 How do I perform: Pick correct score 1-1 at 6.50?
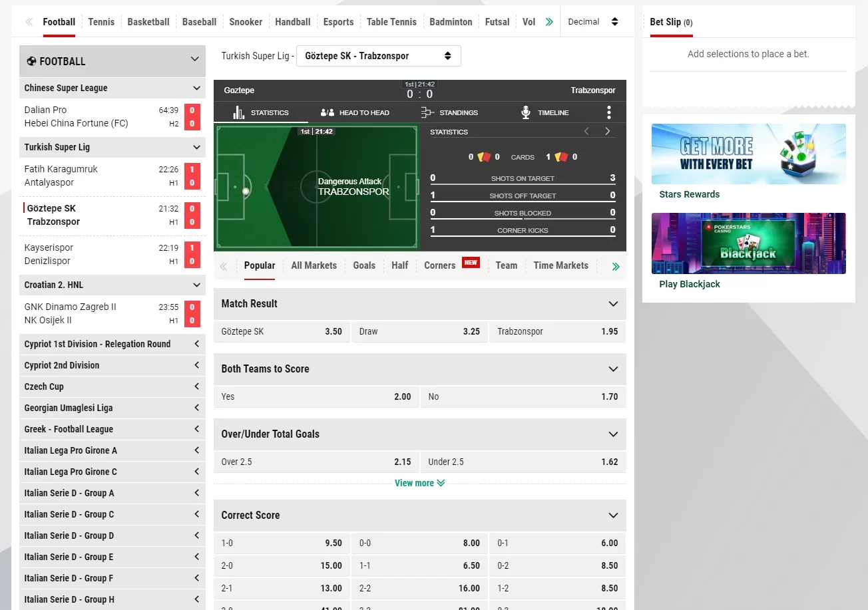click(x=419, y=565)
